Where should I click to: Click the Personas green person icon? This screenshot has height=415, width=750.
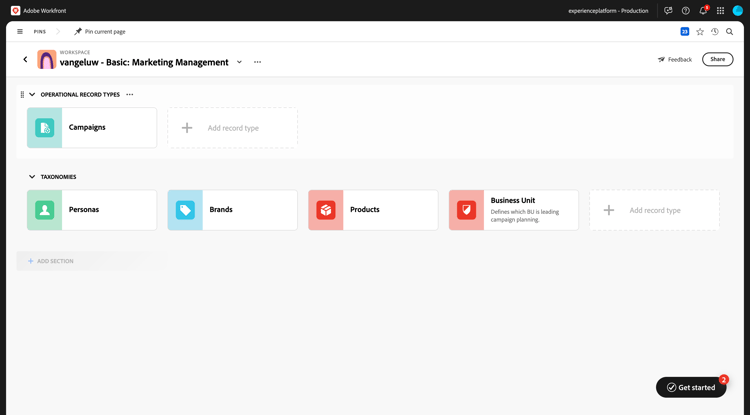coord(44,210)
